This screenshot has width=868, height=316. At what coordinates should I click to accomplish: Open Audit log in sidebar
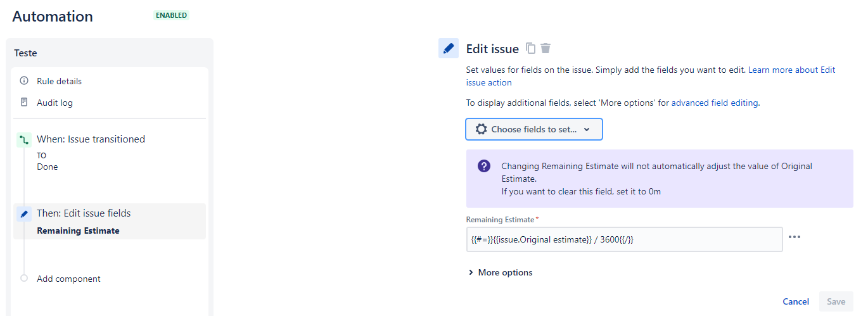(54, 103)
